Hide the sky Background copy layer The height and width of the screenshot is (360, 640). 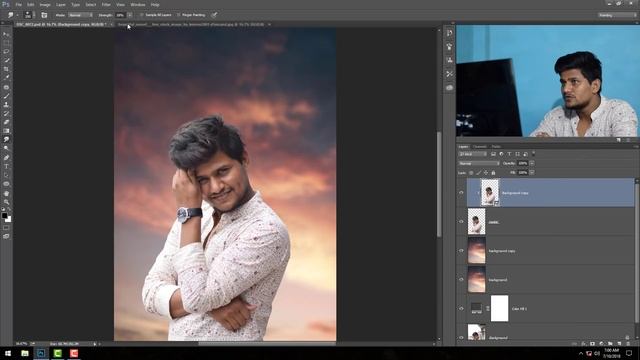(x=461, y=251)
